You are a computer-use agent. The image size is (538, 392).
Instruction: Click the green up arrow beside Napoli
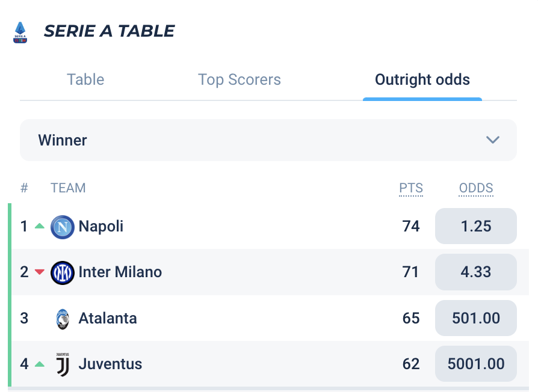pyautogui.click(x=40, y=226)
